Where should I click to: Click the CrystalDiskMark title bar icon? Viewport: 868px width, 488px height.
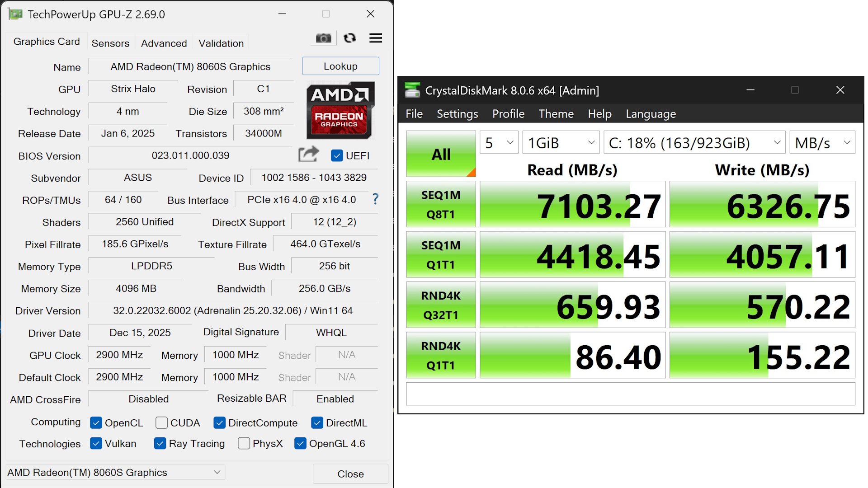pyautogui.click(x=412, y=90)
